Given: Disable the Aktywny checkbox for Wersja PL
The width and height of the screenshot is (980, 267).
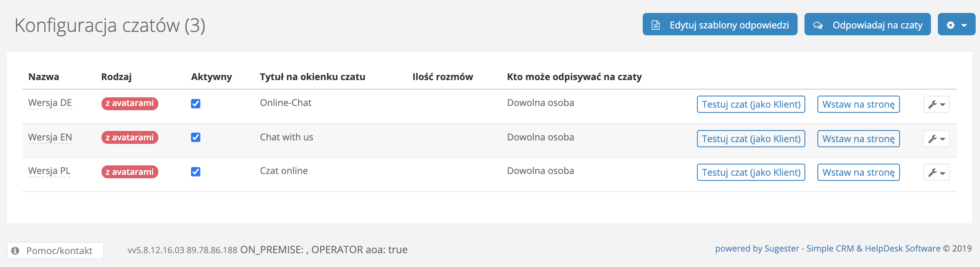Looking at the screenshot, I should pyautogui.click(x=196, y=172).
